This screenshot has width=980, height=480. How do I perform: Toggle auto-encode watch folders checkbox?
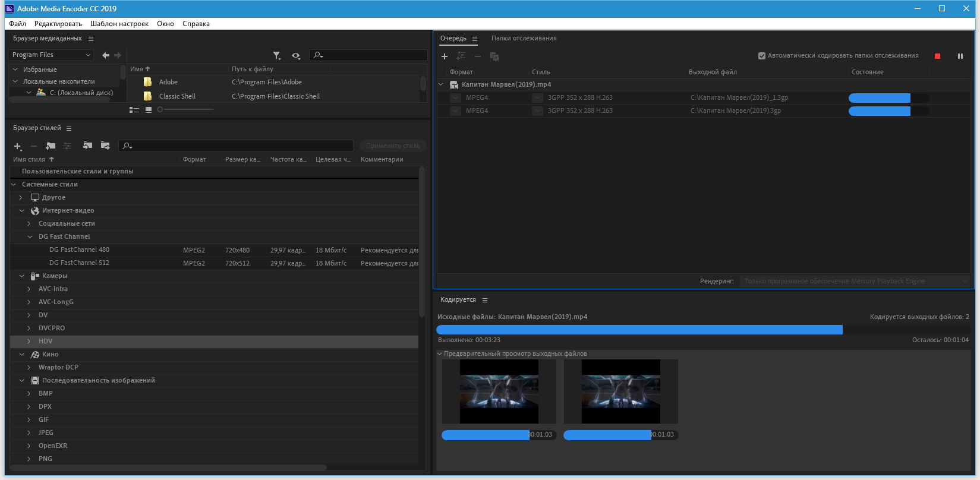762,56
